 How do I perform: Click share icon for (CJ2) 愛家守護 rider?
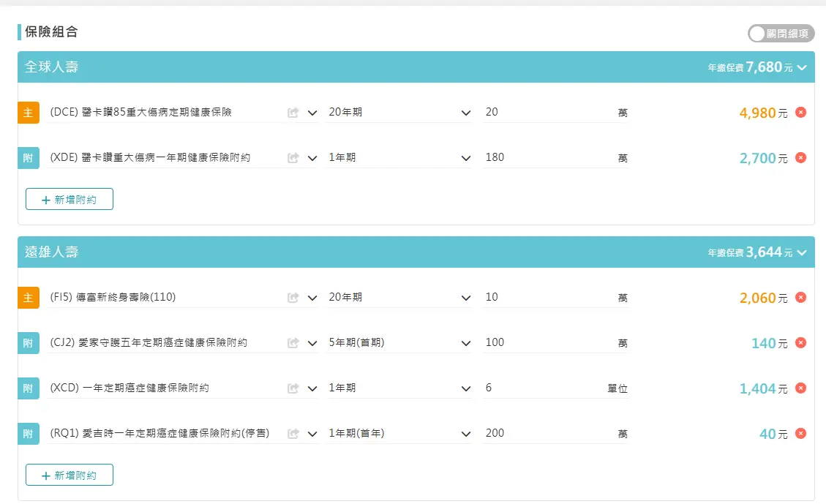pos(293,343)
